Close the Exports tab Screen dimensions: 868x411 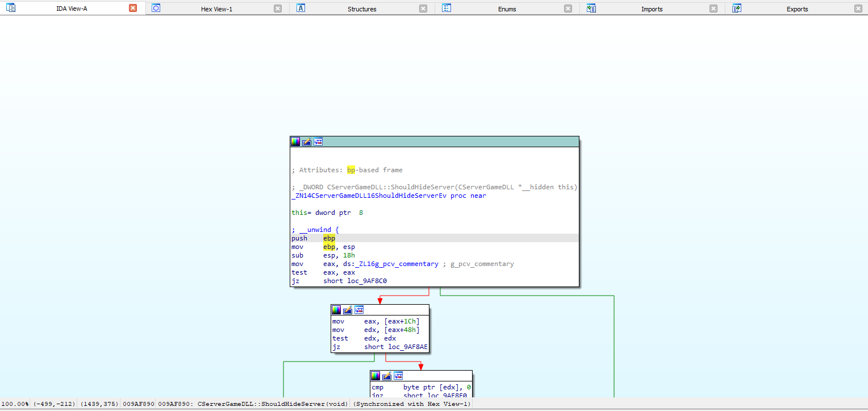858,9
